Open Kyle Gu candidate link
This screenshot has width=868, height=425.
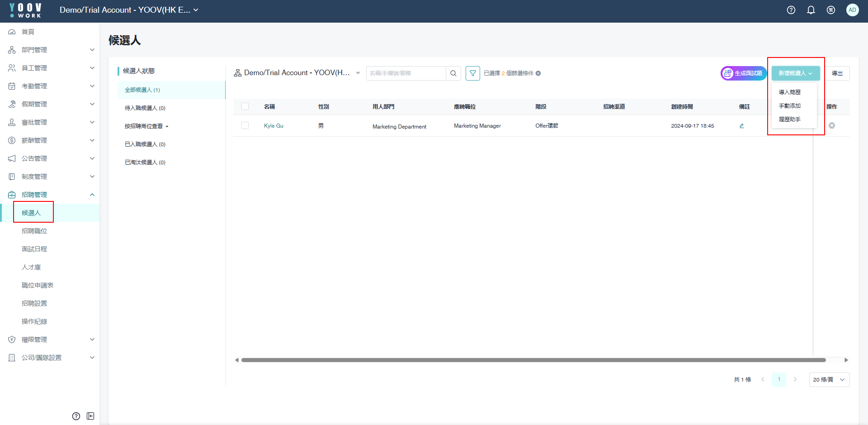pyautogui.click(x=274, y=126)
